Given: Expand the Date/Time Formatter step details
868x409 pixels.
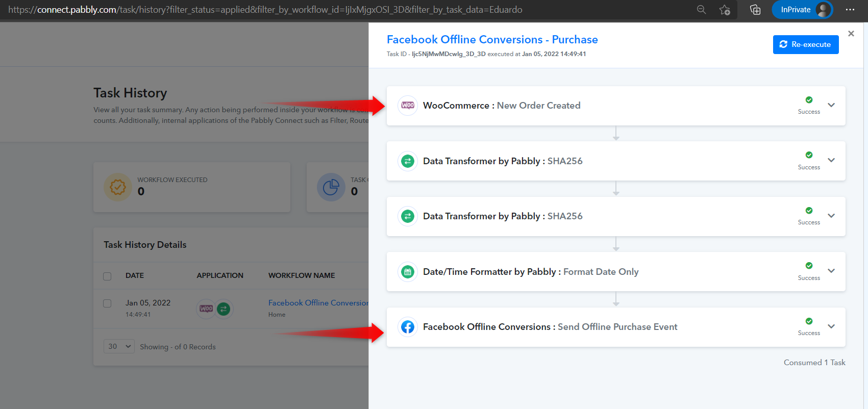Looking at the screenshot, I should coord(831,271).
